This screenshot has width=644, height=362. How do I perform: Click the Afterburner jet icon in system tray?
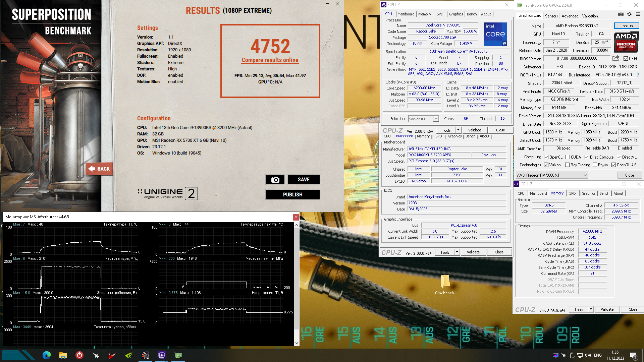[x=563, y=355]
